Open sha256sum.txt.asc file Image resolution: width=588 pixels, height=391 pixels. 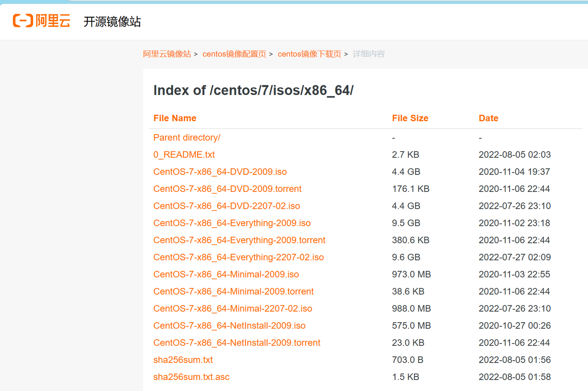click(192, 377)
